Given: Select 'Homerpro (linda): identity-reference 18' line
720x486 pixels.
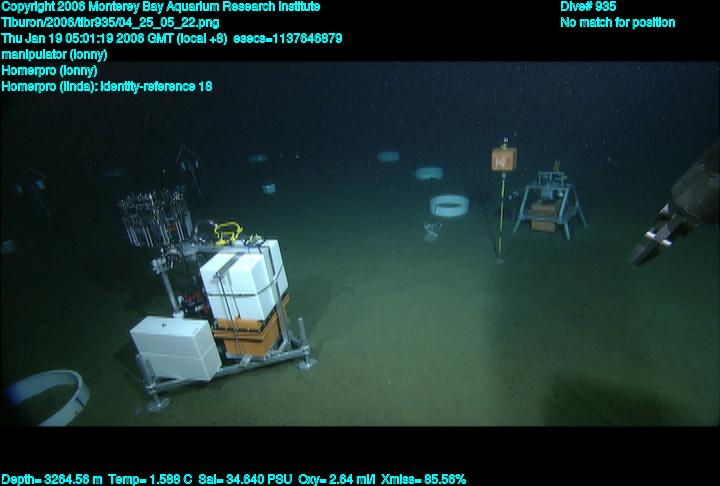Looking at the screenshot, I should [x=107, y=86].
